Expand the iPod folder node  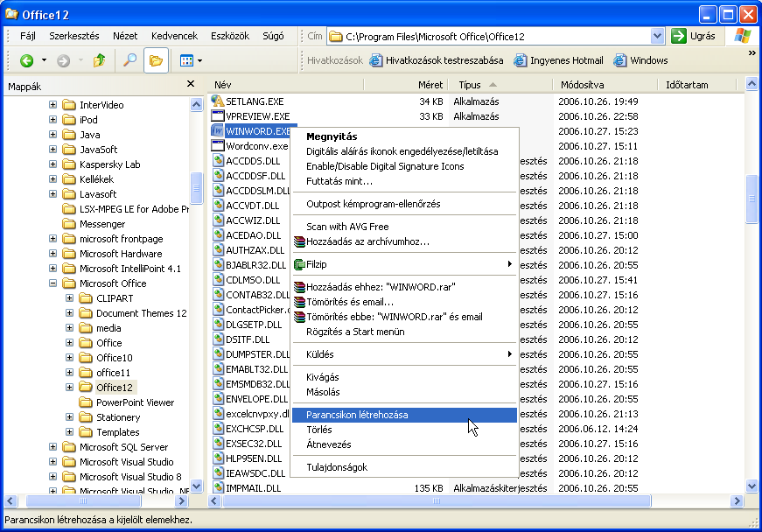point(53,120)
